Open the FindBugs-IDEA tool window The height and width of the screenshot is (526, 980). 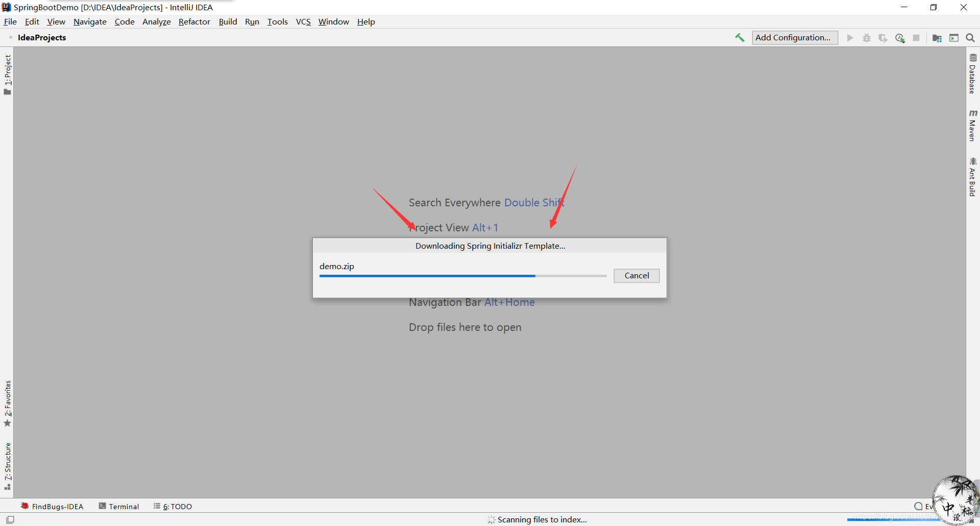[52, 506]
